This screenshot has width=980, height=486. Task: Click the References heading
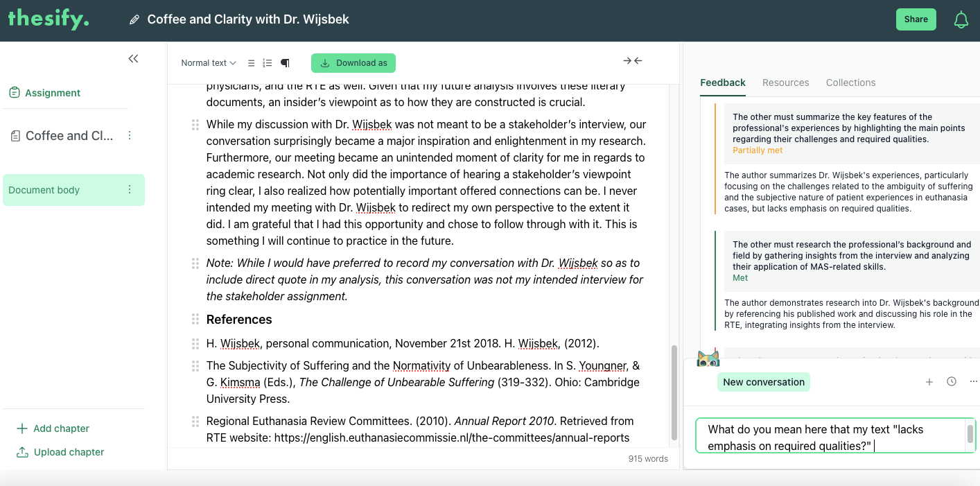click(x=239, y=320)
